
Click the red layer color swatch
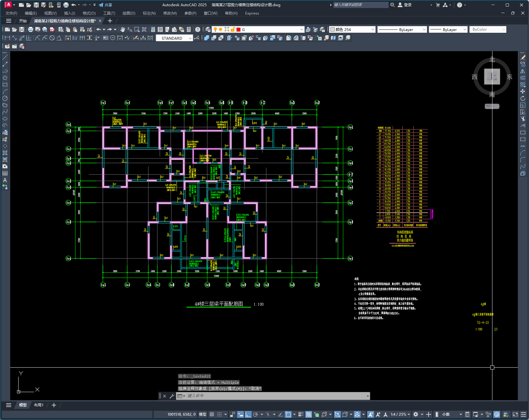point(238,29)
